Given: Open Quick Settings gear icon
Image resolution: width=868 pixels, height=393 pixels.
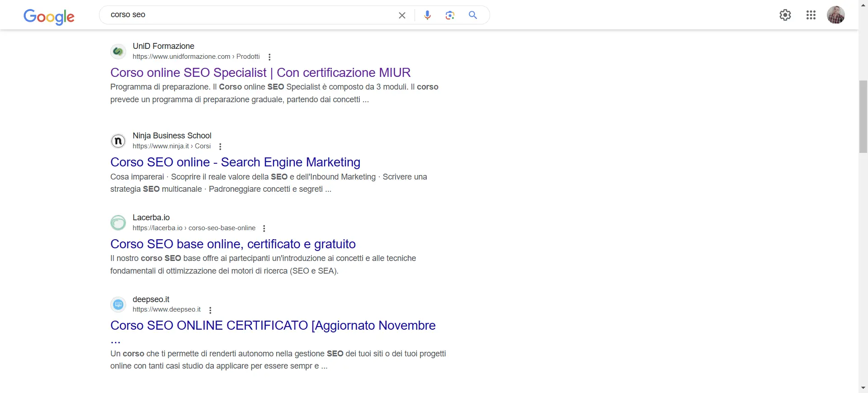Looking at the screenshot, I should pyautogui.click(x=785, y=15).
